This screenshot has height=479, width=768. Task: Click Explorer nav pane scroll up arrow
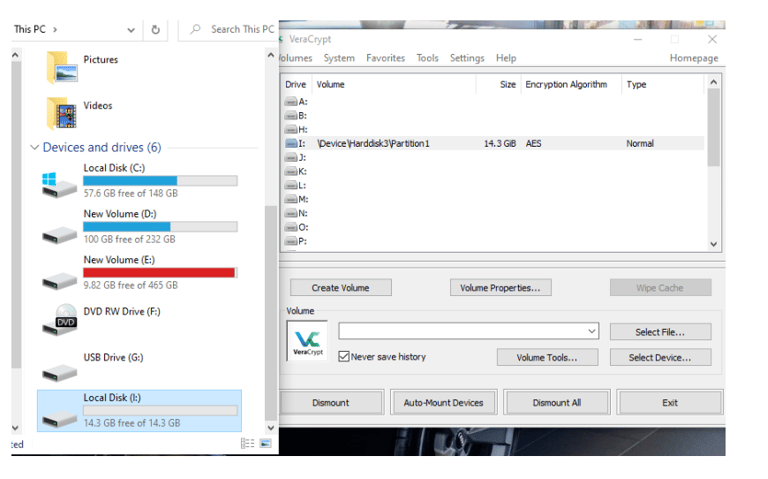15,55
